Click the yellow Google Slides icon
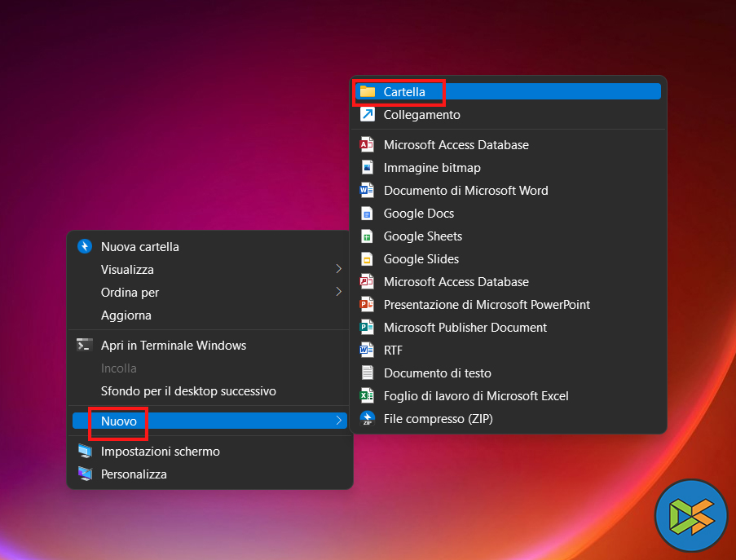 pyautogui.click(x=368, y=259)
